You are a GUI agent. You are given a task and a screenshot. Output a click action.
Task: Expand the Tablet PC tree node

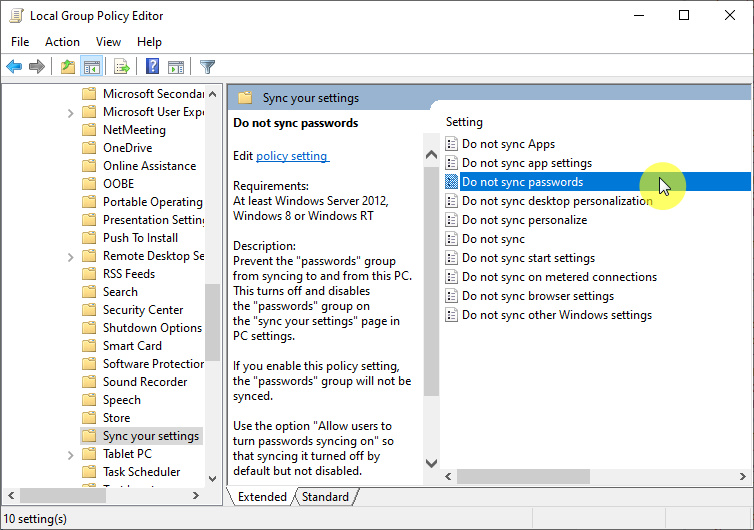[71, 454]
